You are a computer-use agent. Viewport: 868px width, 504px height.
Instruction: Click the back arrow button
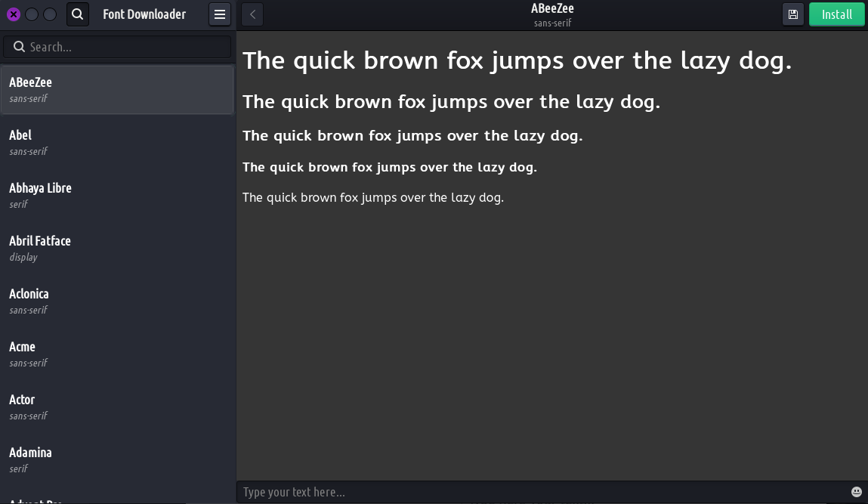(252, 14)
